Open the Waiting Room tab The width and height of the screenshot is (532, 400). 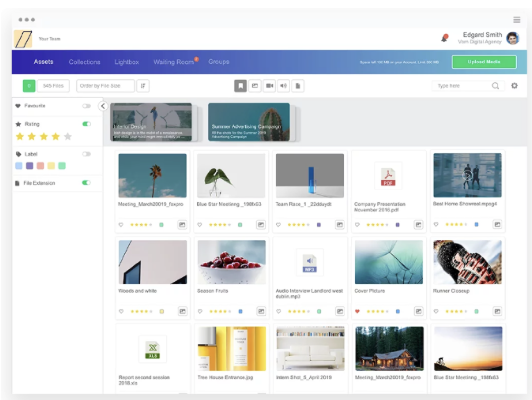tap(174, 62)
